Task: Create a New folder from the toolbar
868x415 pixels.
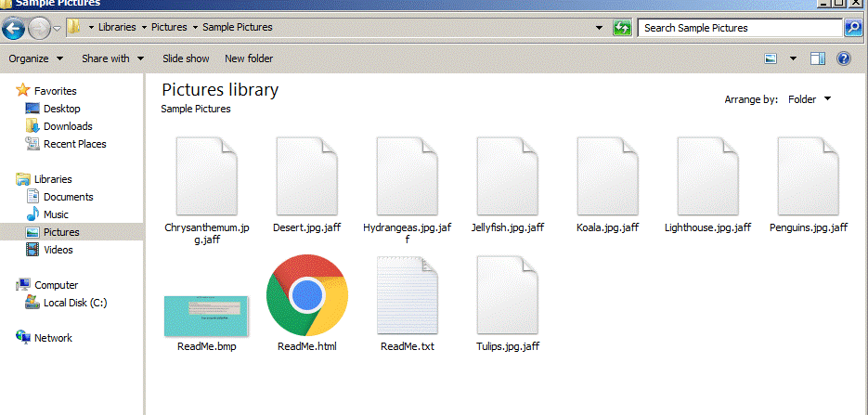Action: coord(249,58)
